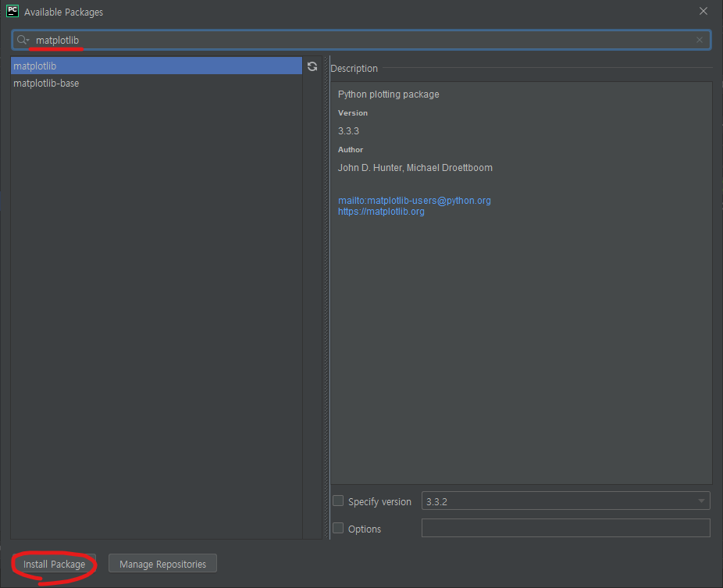Click the Options text input field

[x=566, y=528]
